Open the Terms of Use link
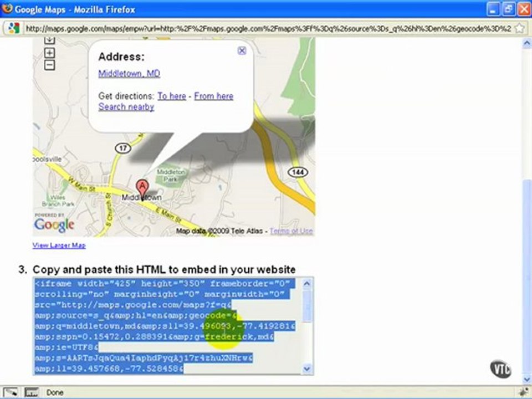The width and height of the screenshot is (532, 399). 291,231
